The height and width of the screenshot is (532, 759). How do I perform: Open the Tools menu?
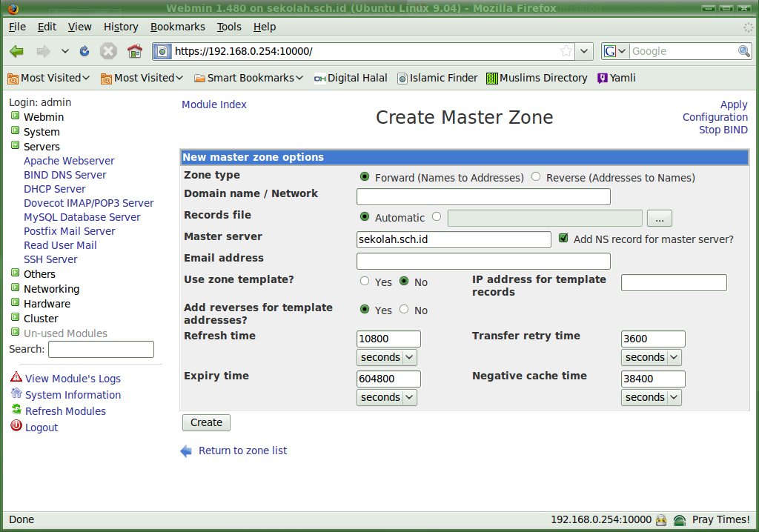tap(229, 27)
